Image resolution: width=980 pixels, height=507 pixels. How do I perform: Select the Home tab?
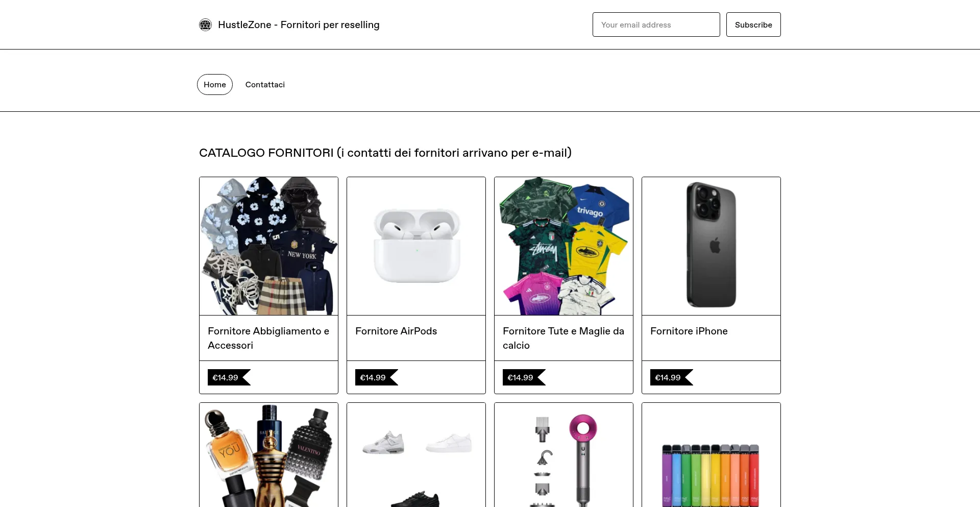click(x=215, y=84)
